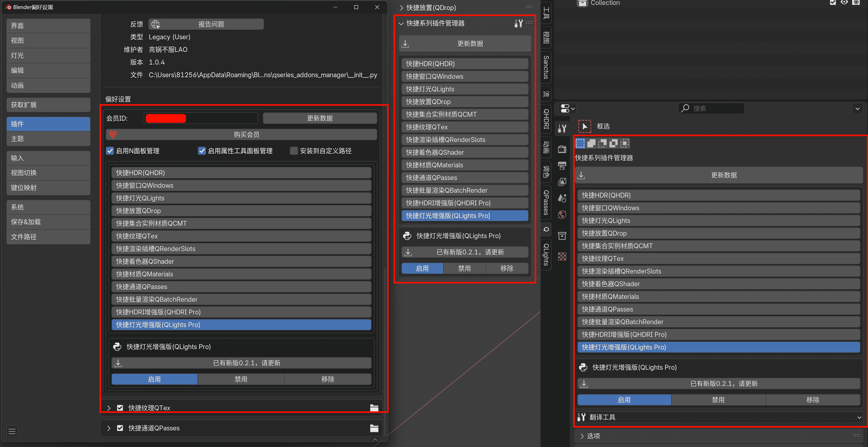Click the grip dots on the 选项 panel

pos(856,436)
